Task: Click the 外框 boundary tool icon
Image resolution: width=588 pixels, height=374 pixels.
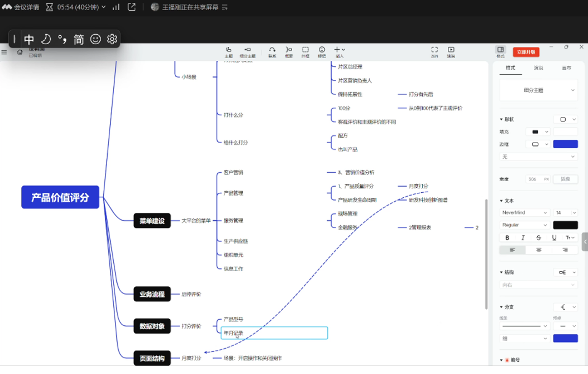Action: pos(305,50)
